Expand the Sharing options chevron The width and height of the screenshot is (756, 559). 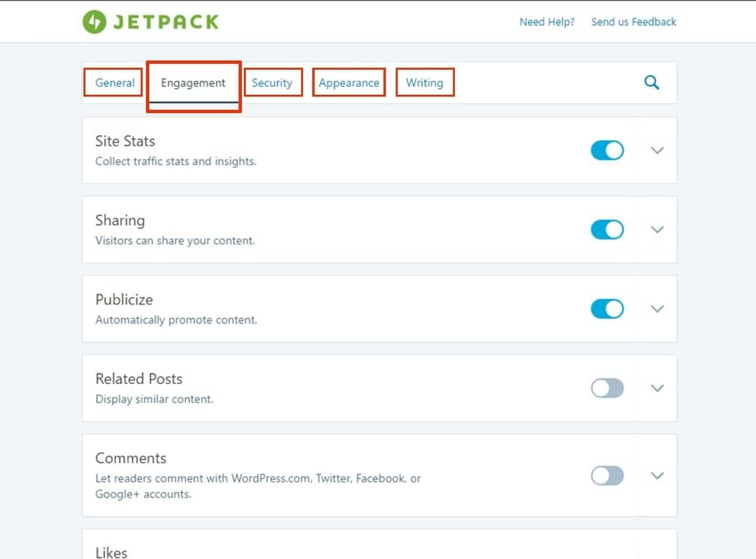tap(657, 230)
